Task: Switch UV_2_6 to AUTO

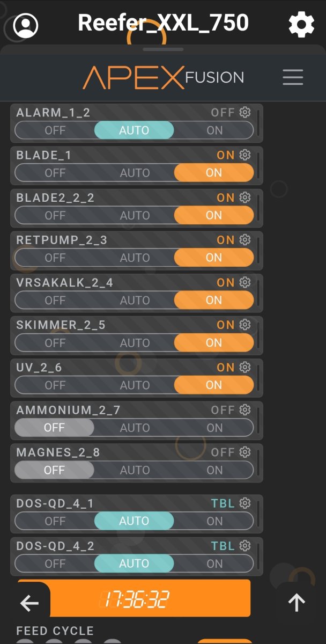Action: [x=135, y=385]
